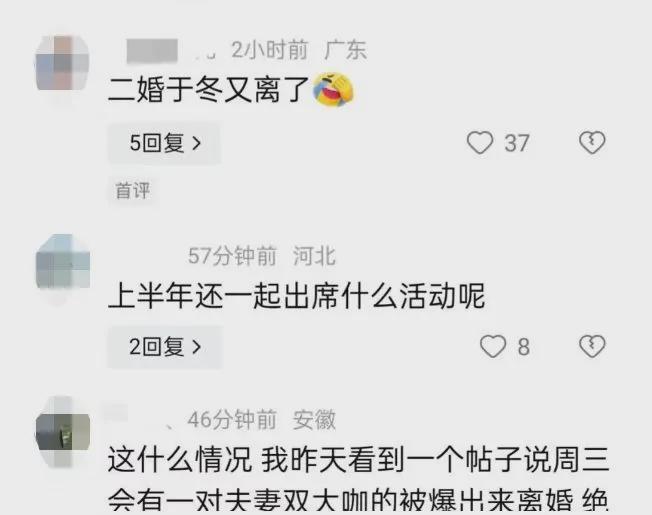This screenshot has width=652, height=515.
Task: Open the comment starting 这什么情况
Action: (358, 479)
